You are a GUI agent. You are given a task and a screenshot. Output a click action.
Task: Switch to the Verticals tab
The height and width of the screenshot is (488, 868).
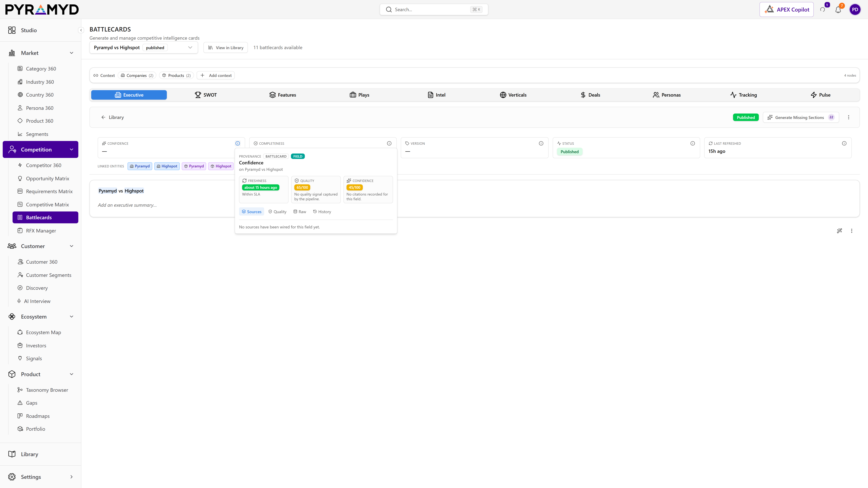click(513, 95)
